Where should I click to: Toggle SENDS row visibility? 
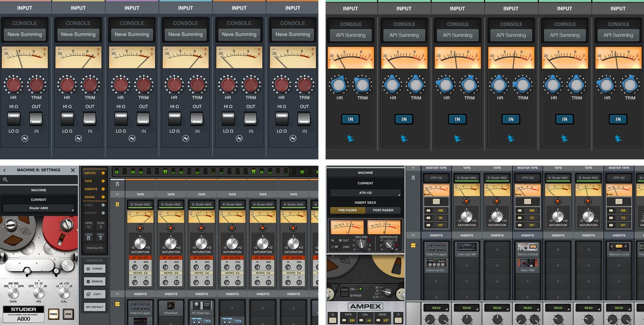[94, 197]
